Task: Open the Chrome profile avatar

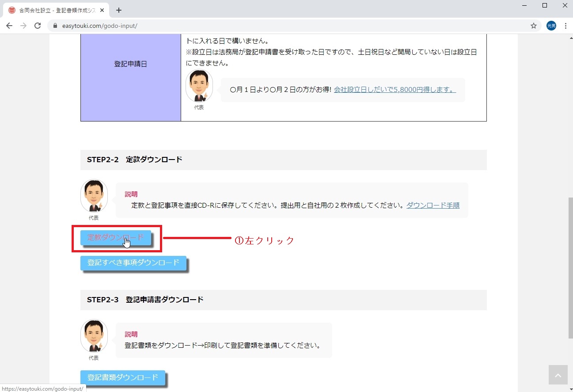Action: point(551,26)
